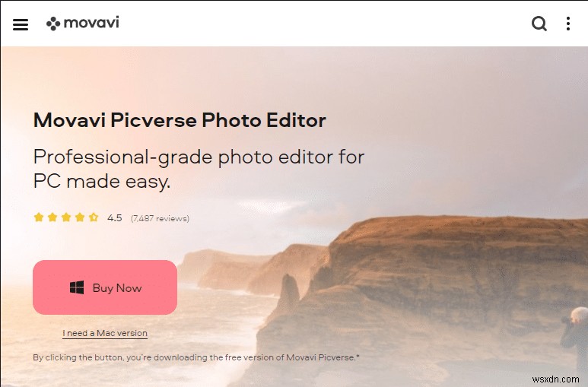Click the Windows logo in Buy Now
Viewport: 588px width, 387px height.
(x=77, y=287)
